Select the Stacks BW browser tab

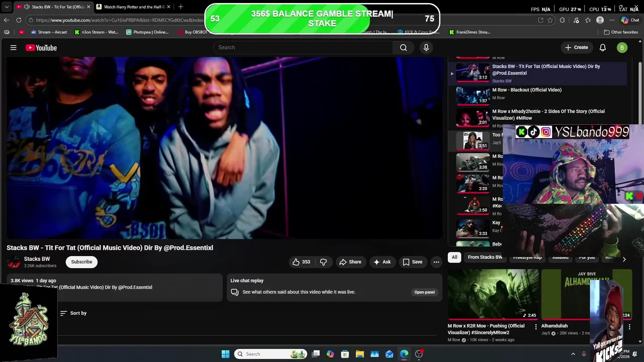pyautogui.click(x=53, y=7)
